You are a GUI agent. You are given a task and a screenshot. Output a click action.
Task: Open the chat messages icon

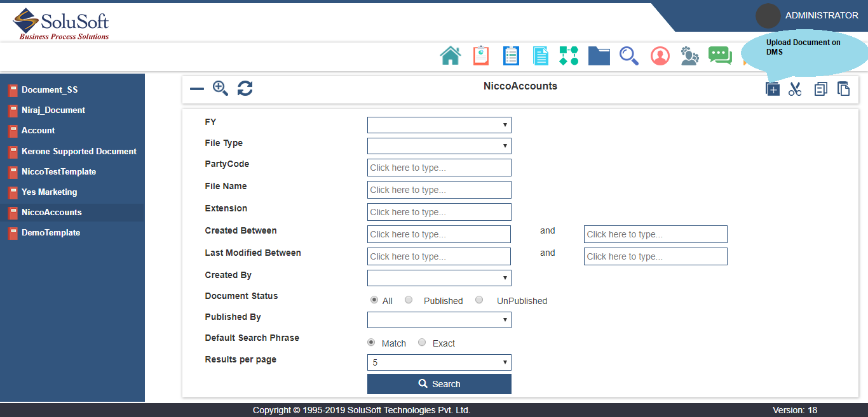720,56
